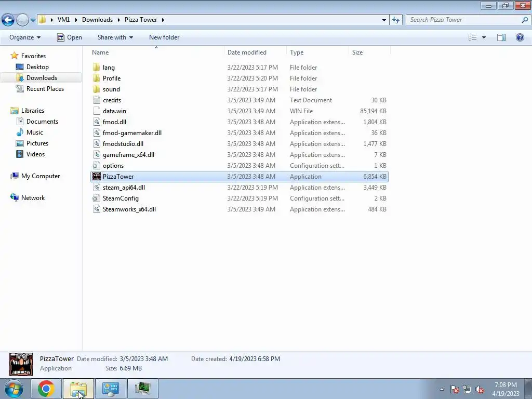The width and height of the screenshot is (532, 399).
Task: Sort by the Date modified column header
Action: point(247,52)
